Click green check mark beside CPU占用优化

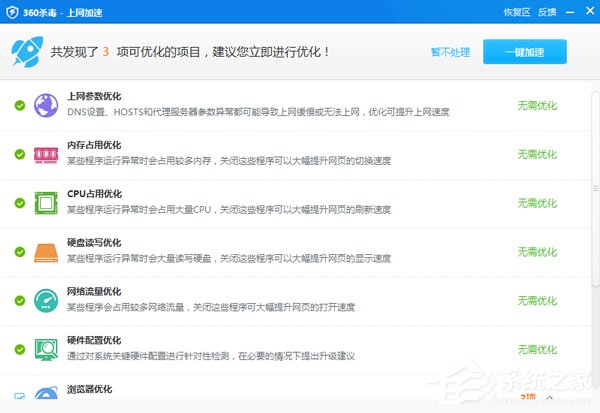tap(20, 203)
